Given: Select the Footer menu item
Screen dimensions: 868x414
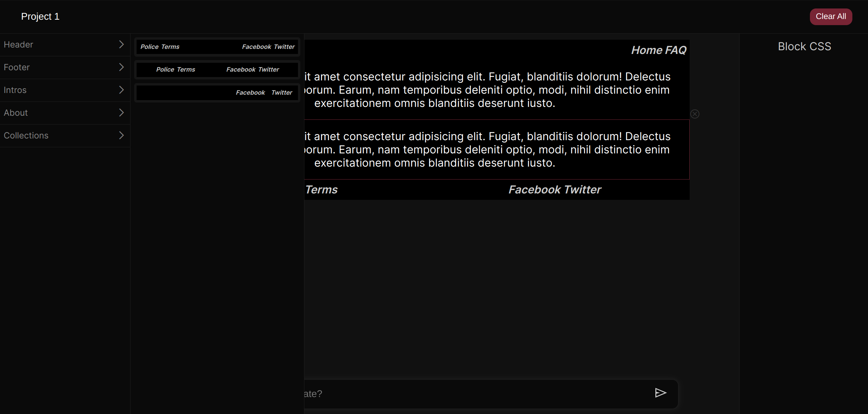Looking at the screenshot, I should (17, 67).
